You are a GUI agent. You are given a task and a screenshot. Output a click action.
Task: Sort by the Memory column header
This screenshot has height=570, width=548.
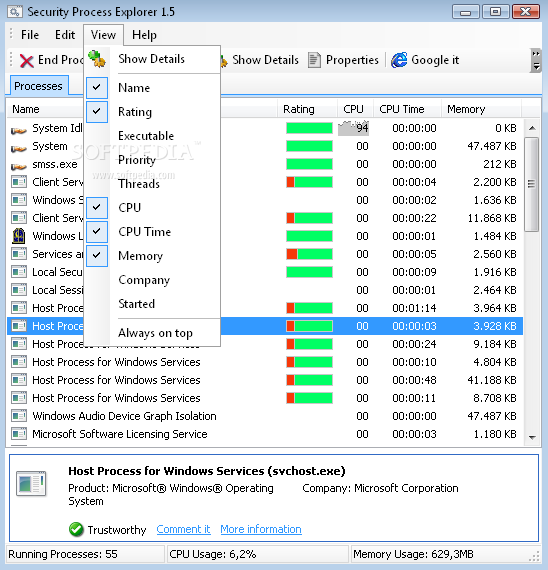(x=481, y=109)
